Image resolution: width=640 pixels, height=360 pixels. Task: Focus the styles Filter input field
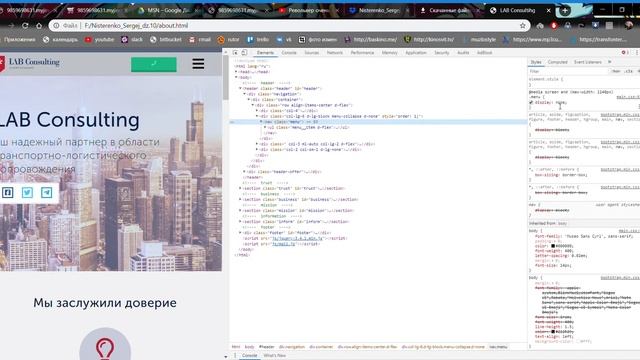click(x=567, y=71)
